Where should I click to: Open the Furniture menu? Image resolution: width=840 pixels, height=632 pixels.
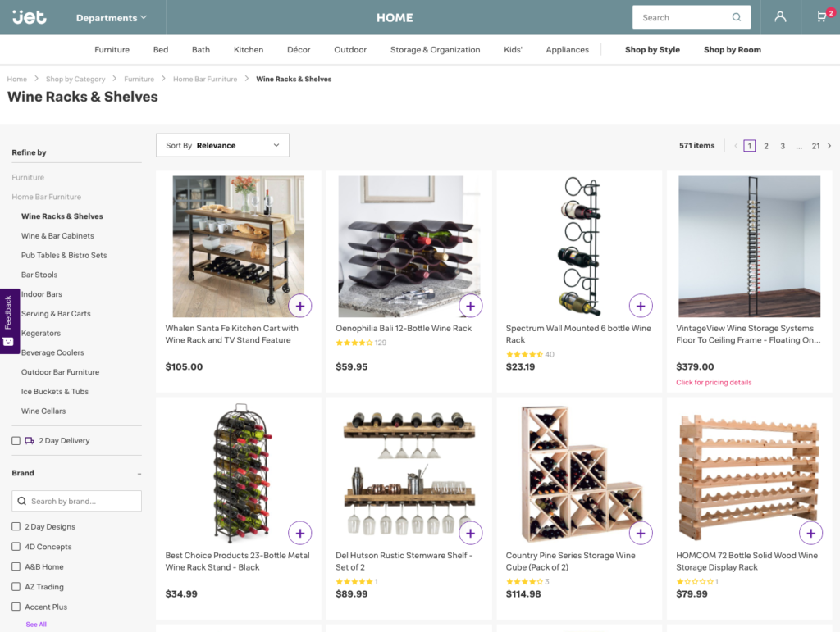point(112,50)
